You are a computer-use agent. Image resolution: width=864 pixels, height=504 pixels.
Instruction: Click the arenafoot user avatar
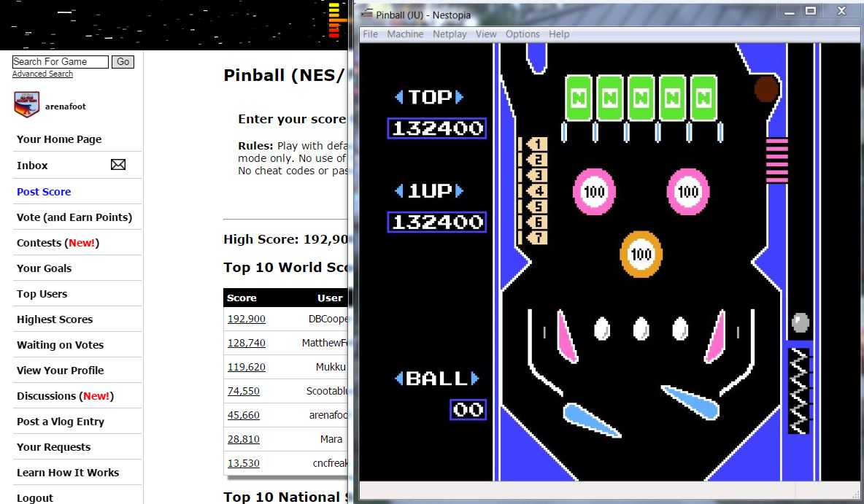[26, 105]
